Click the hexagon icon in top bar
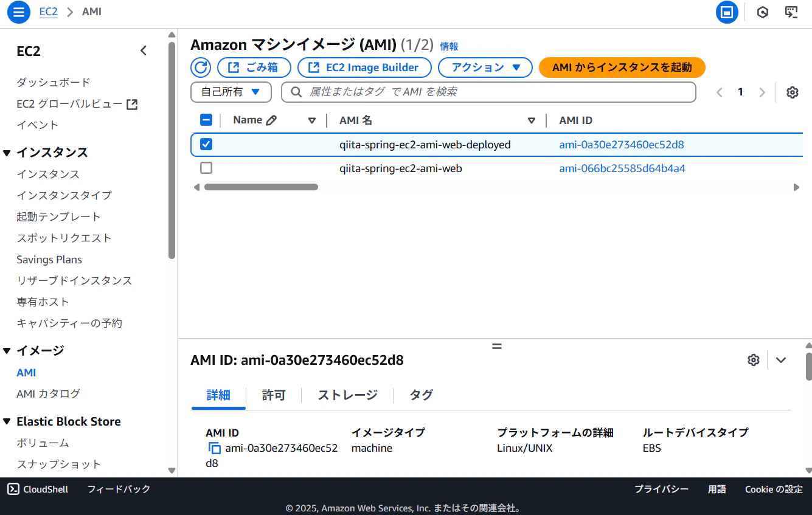Image resolution: width=812 pixels, height=515 pixels. tap(763, 12)
